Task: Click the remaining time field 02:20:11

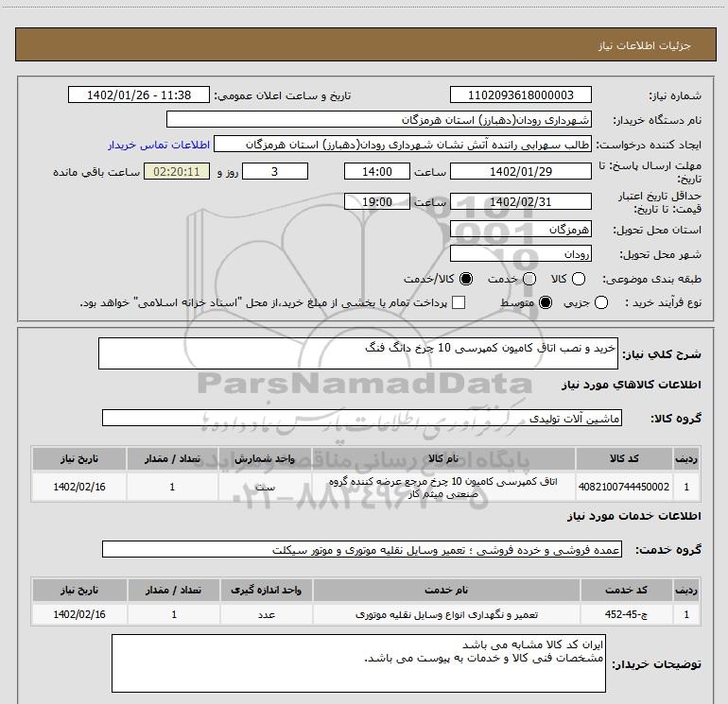Action: [177, 171]
